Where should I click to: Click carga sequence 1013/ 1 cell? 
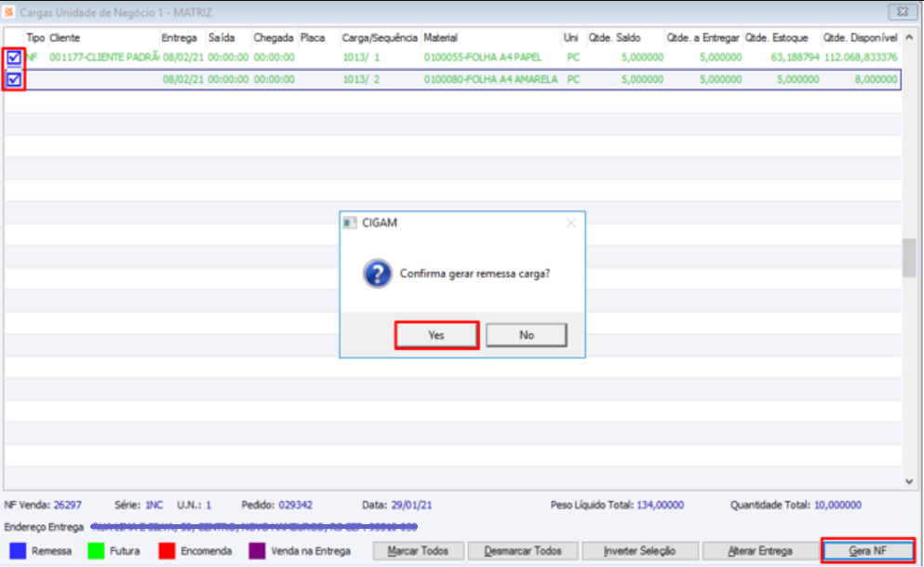pos(361,57)
